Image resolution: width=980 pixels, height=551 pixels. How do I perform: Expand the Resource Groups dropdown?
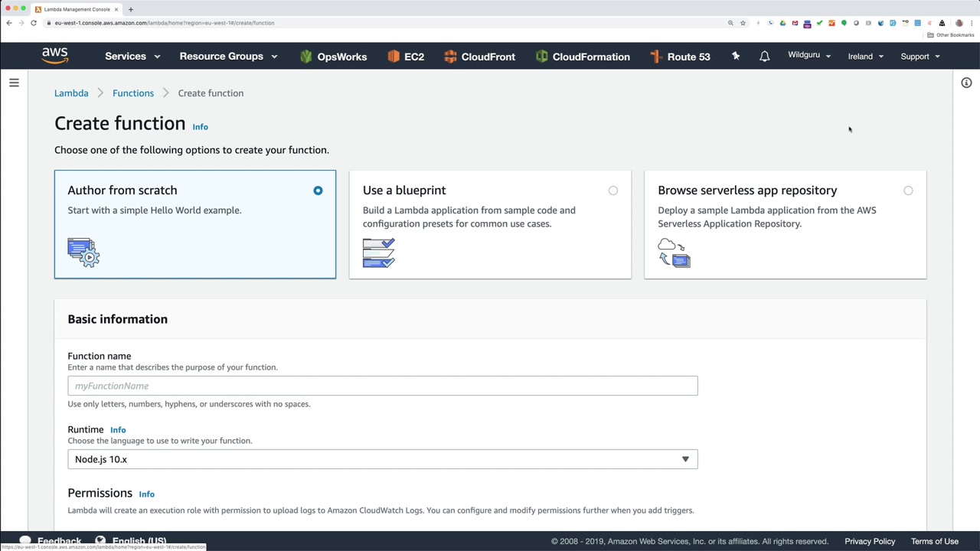[x=228, y=57]
